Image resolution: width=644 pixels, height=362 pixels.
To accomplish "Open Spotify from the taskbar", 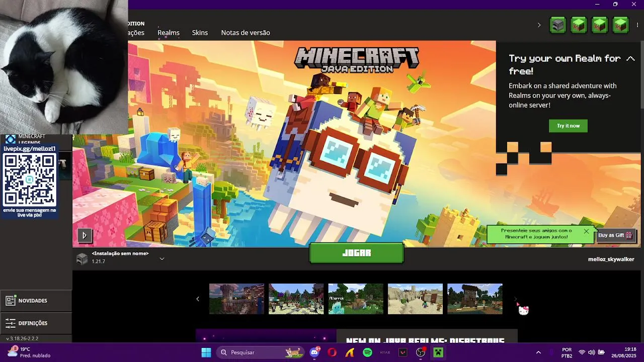I will (367, 352).
